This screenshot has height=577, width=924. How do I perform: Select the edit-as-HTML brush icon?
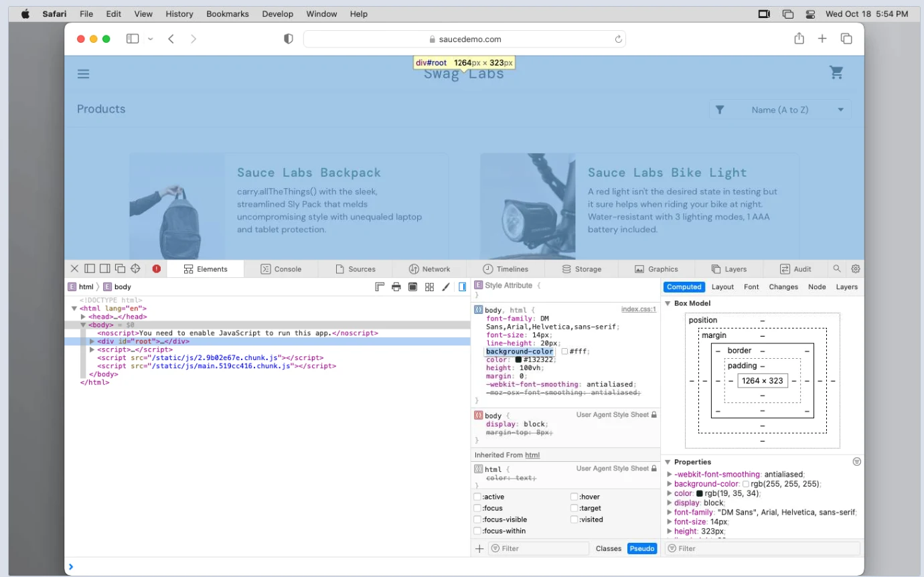pos(446,286)
